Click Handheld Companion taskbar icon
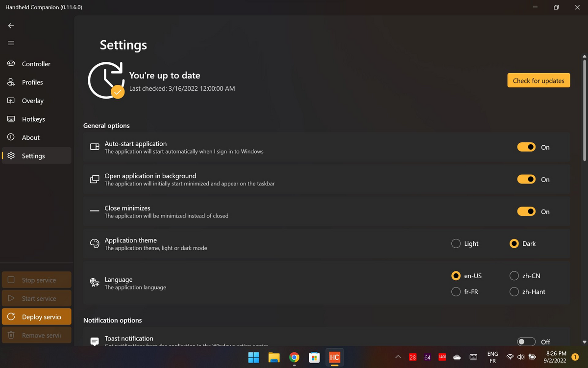Image resolution: width=588 pixels, height=368 pixels. click(335, 357)
